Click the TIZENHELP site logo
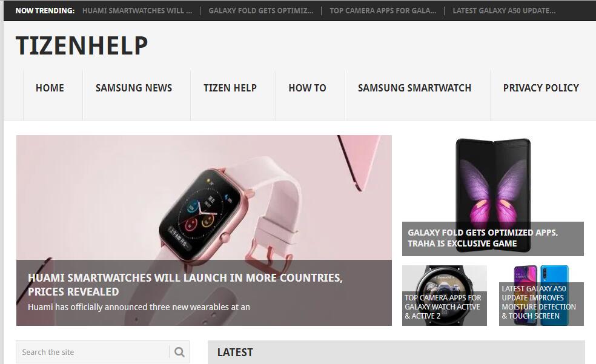Image resolution: width=596 pixels, height=364 pixels. click(x=82, y=45)
